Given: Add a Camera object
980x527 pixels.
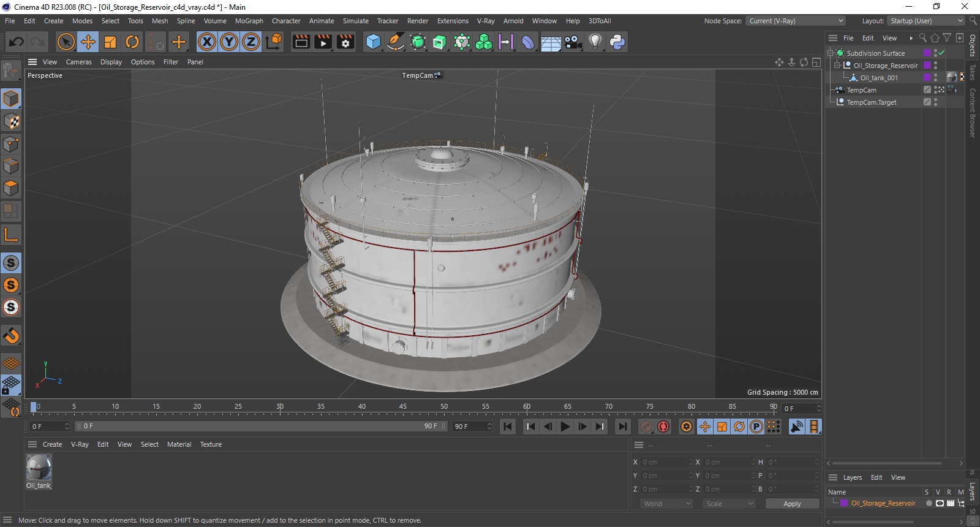Looking at the screenshot, I should click(x=573, y=42).
